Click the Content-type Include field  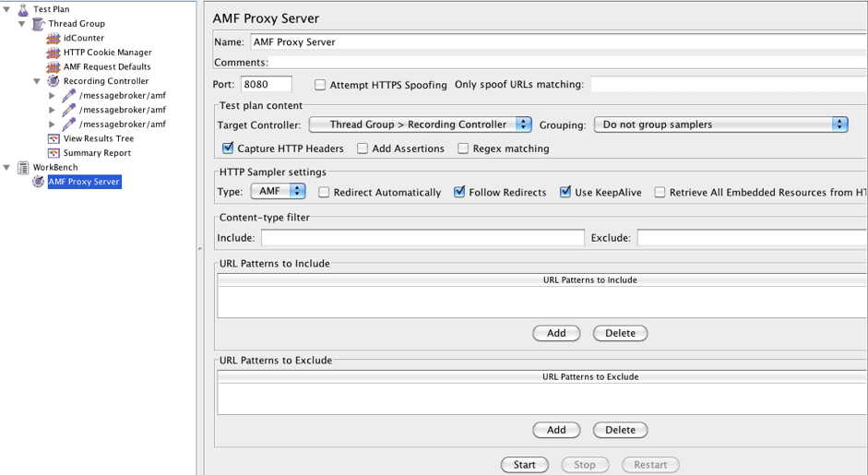(x=422, y=238)
